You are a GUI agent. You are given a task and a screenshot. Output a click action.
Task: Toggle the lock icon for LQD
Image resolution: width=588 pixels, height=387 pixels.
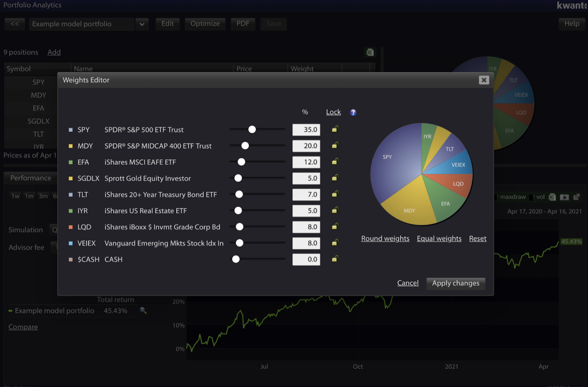(x=335, y=226)
